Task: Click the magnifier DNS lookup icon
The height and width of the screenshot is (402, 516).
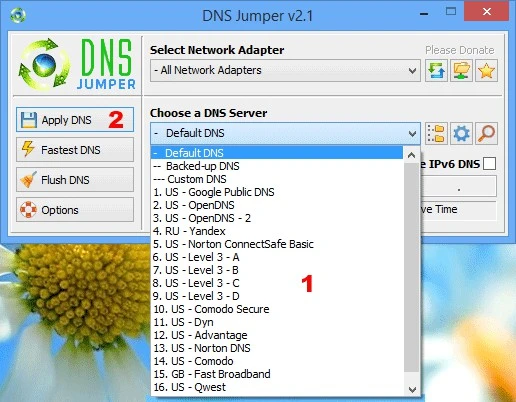Action: point(486,134)
